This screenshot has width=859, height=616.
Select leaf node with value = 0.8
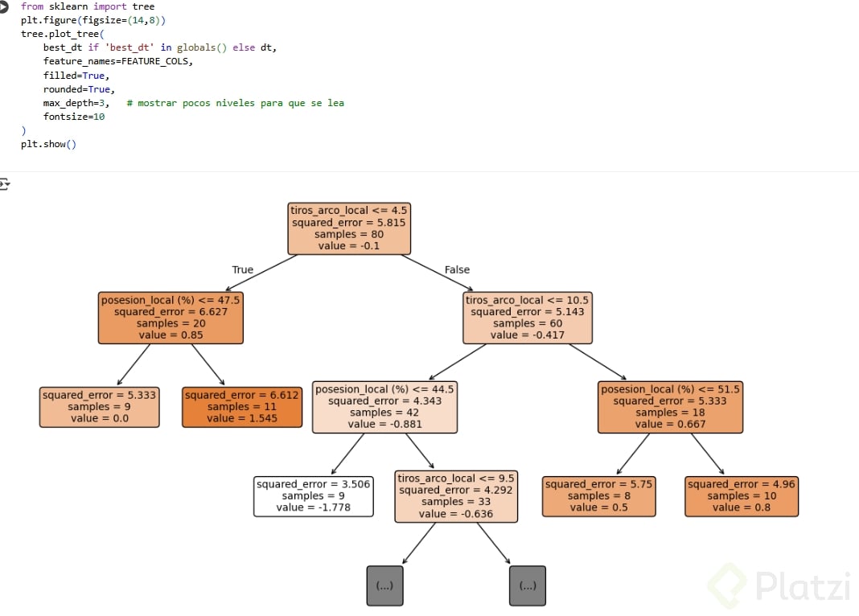(x=742, y=496)
